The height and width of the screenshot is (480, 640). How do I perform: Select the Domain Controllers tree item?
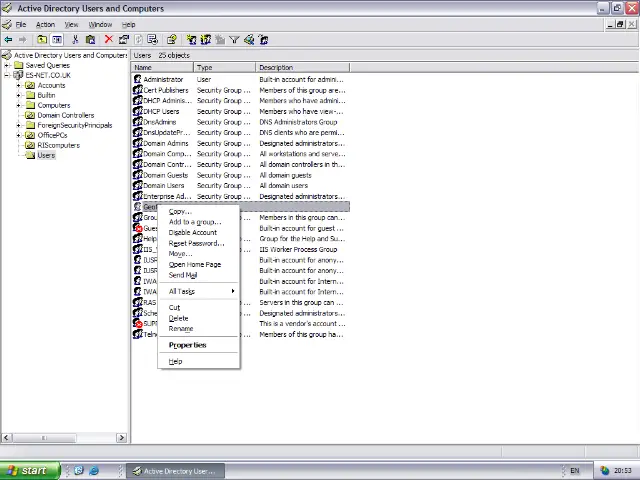click(66, 115)
